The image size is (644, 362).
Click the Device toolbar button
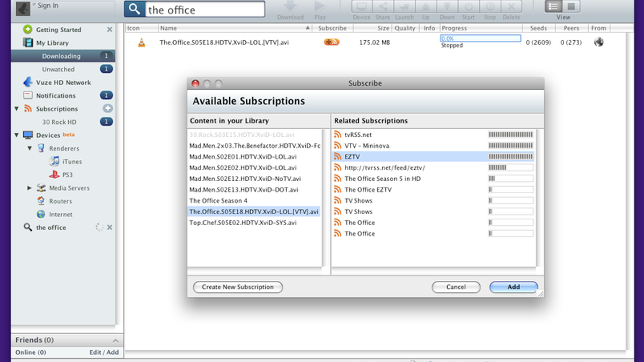362,6
